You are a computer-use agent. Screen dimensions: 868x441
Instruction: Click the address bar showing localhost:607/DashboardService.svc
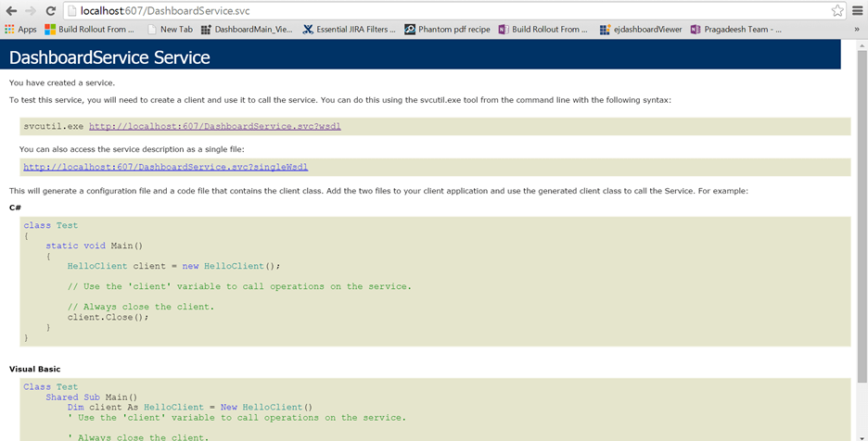pyautogui.click(x=453, y=10)
